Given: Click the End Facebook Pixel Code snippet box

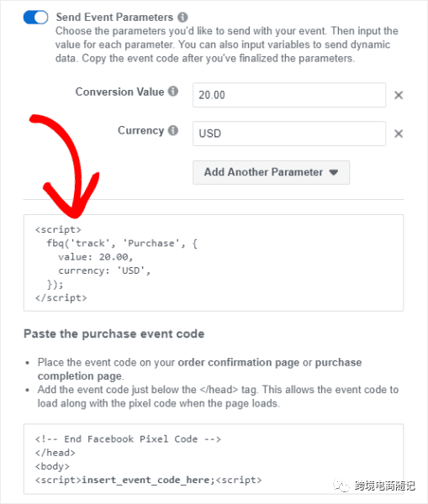Looking at the screenshot, I should click(214, 459).
